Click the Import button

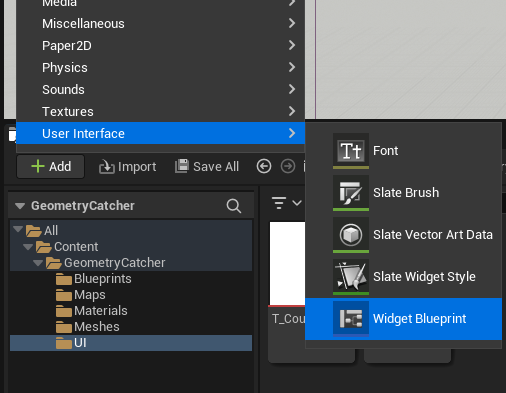coord(127,167)
